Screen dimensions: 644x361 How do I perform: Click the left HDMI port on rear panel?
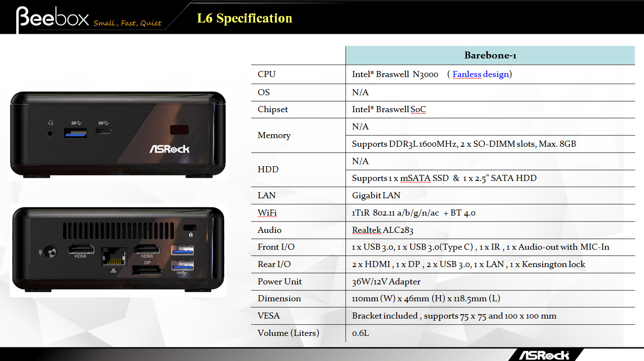81,249
